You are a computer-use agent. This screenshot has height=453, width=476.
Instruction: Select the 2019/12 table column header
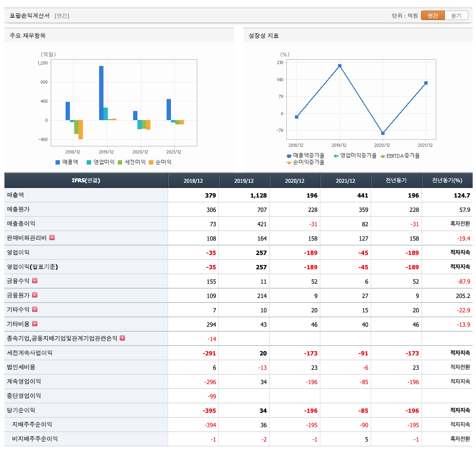click(244, 181)
